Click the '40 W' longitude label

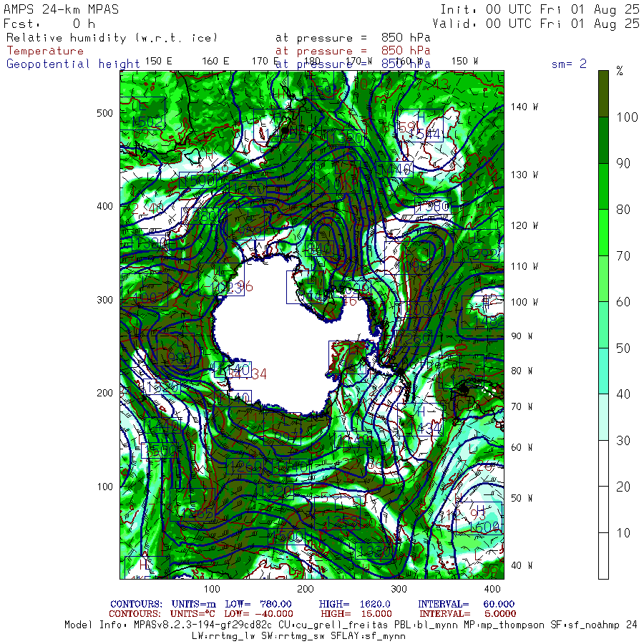[522, 565]
